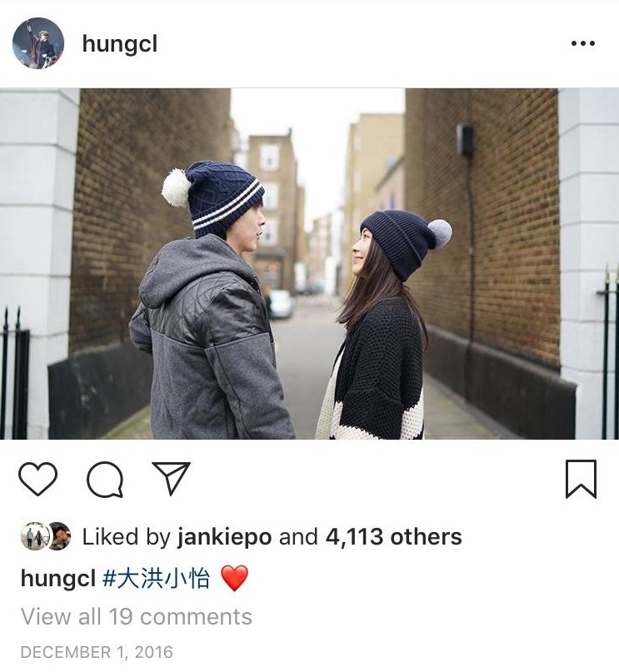This screenshot has height=672, width=619.
Task: Tap the couple photo in the post
Action: tap(310, 264)
